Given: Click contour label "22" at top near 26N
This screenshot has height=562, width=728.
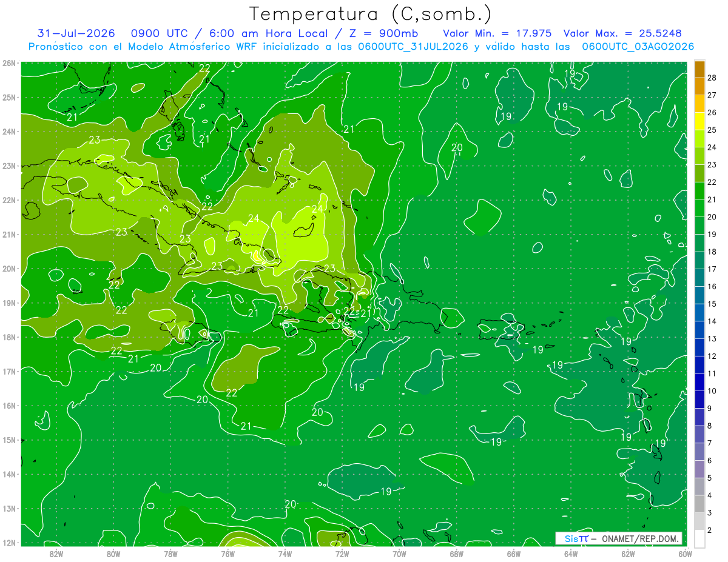Looking at the screenshot, I should tap(205, 68).
